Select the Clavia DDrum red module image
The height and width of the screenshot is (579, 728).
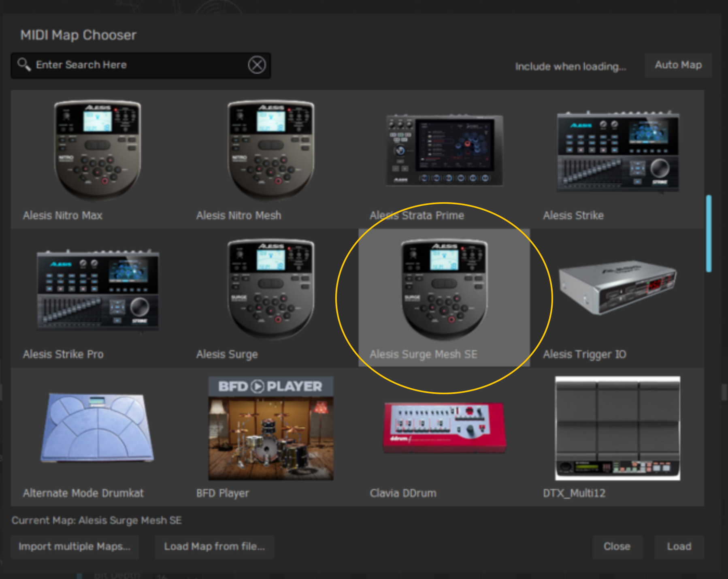(x=445, y=427)
